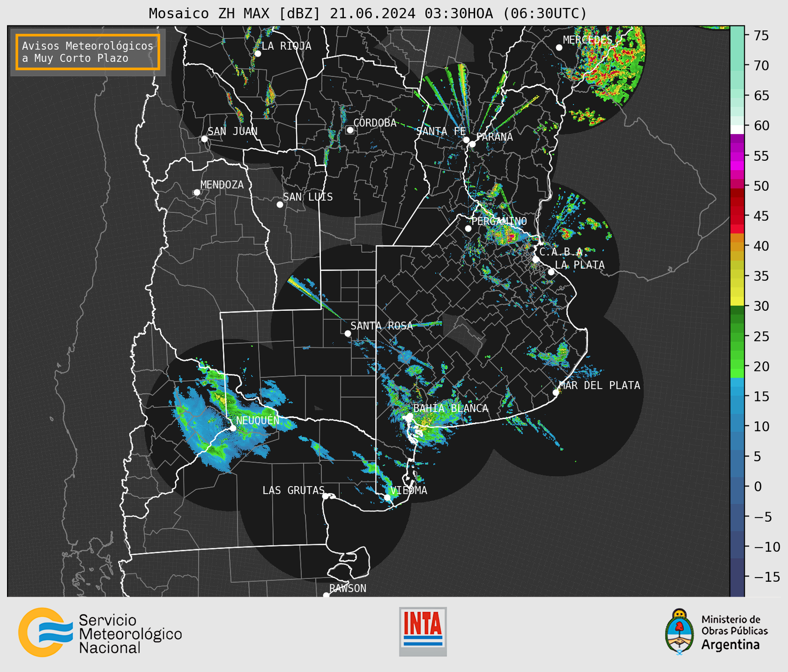Click the Rawson city marker dot

[x=326, y=595]
